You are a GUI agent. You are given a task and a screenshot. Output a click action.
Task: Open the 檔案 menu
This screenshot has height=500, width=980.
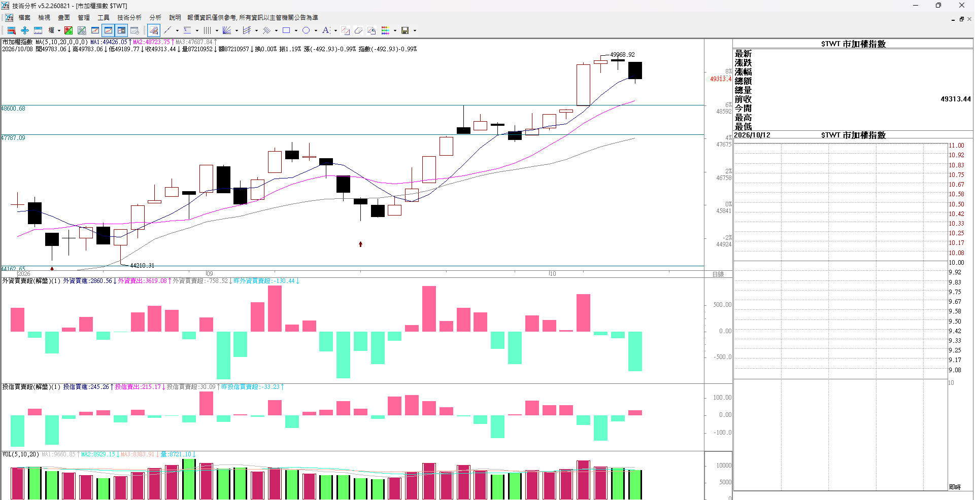click(x=24, y=18)
